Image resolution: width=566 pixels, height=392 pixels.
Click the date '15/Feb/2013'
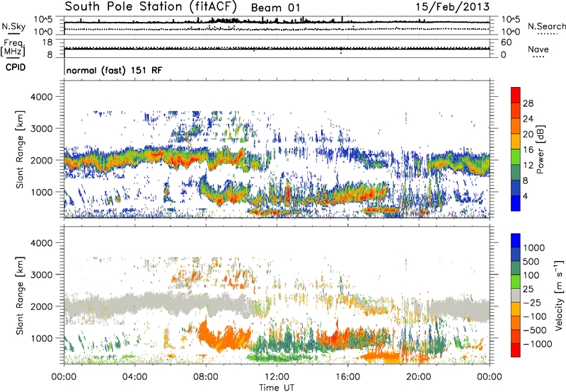(x=452, y=7)
